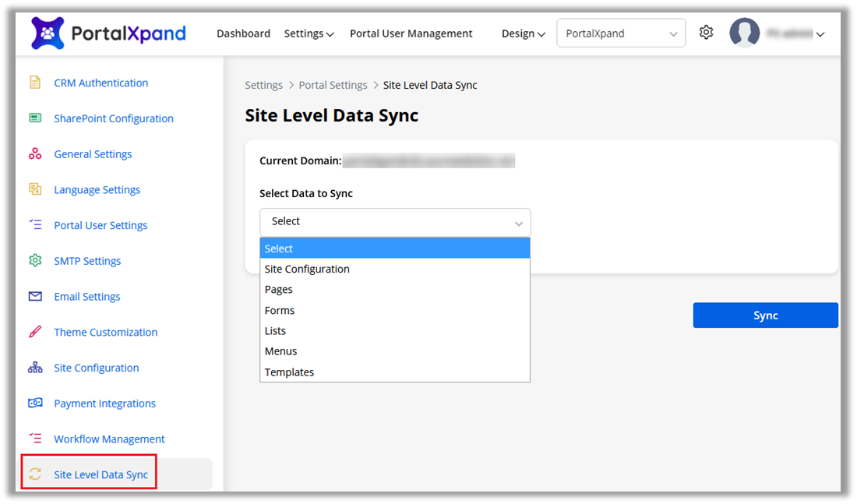857x504 pixels.
Task: Click the Payment Integrations icon
Action: click(35, 404)
